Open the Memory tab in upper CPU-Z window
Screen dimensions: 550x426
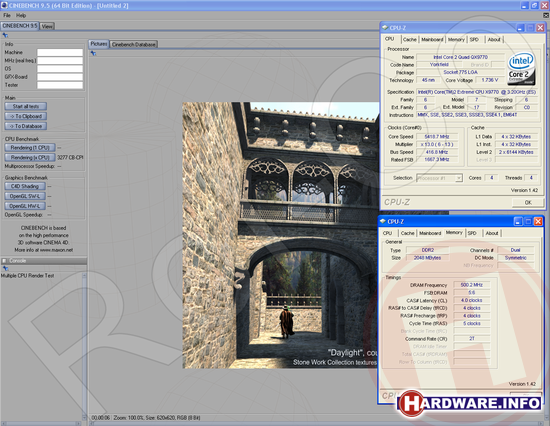pyautogui.click(x=456, y=39)
